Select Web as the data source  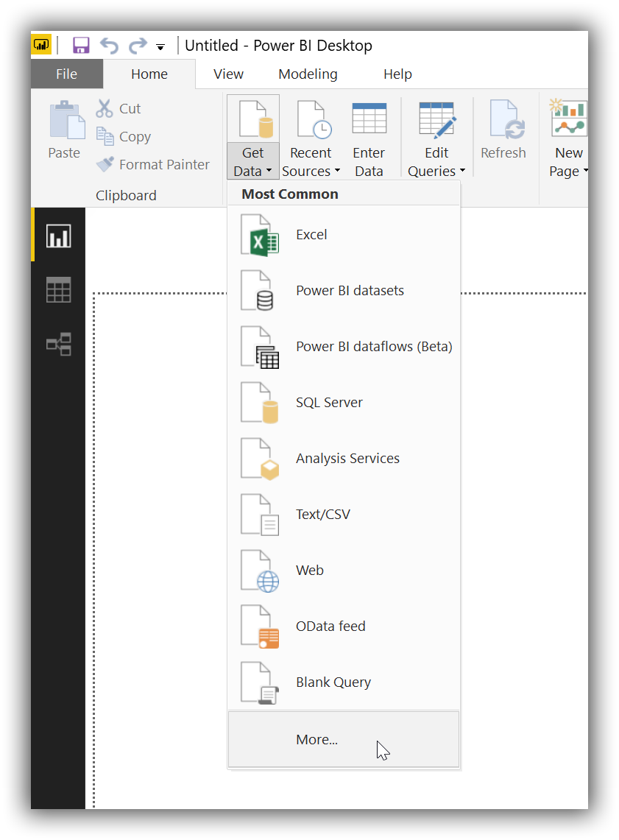coord(310,570)
